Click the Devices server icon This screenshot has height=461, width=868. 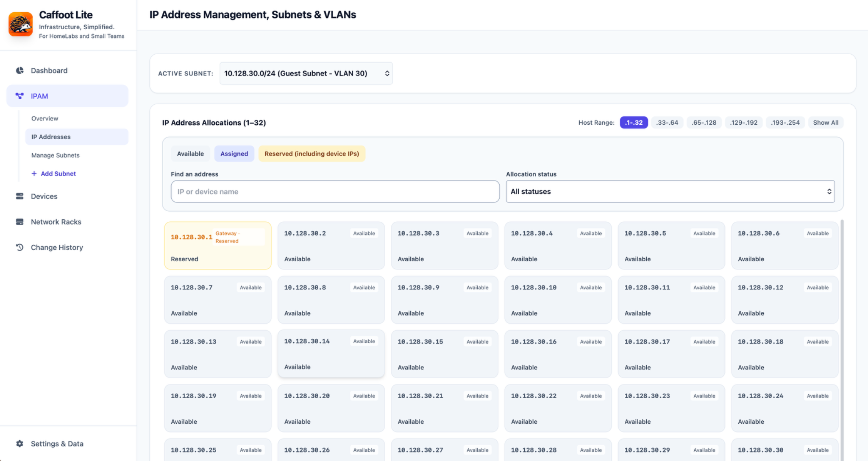(x=19, y=196)
